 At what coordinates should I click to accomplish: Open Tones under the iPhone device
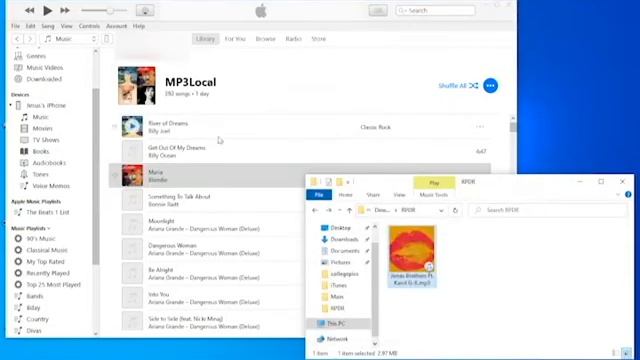[40, 174]
